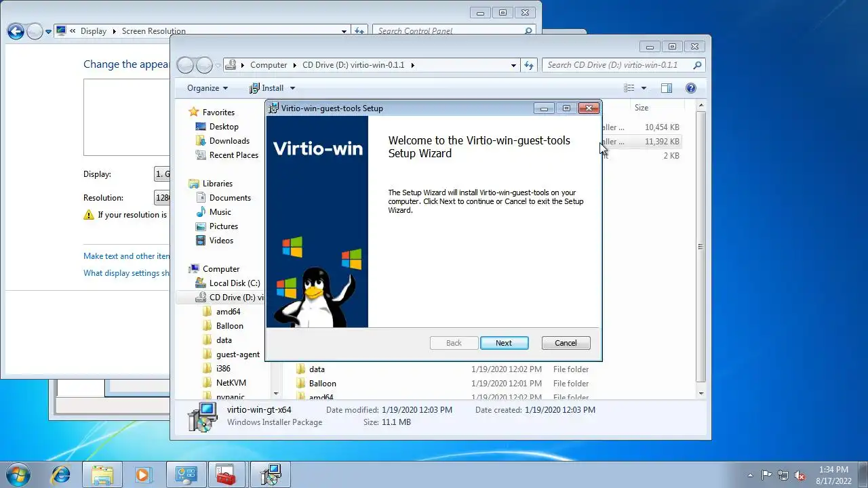Image resolution: width=868 pixels, height=488 pixels.
Task: Open the Resolution dropdown in Screen Resolution
Action: 162,198
